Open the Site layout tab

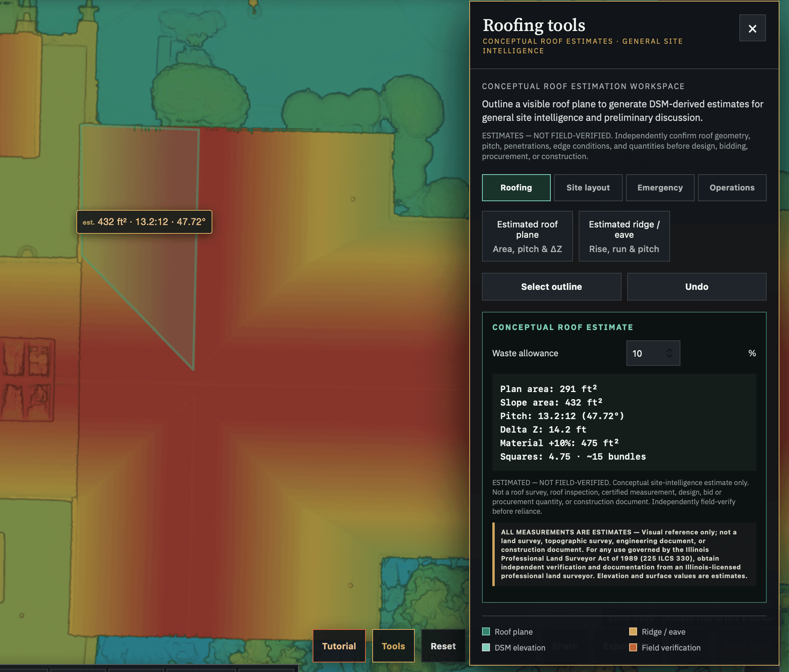588,188
